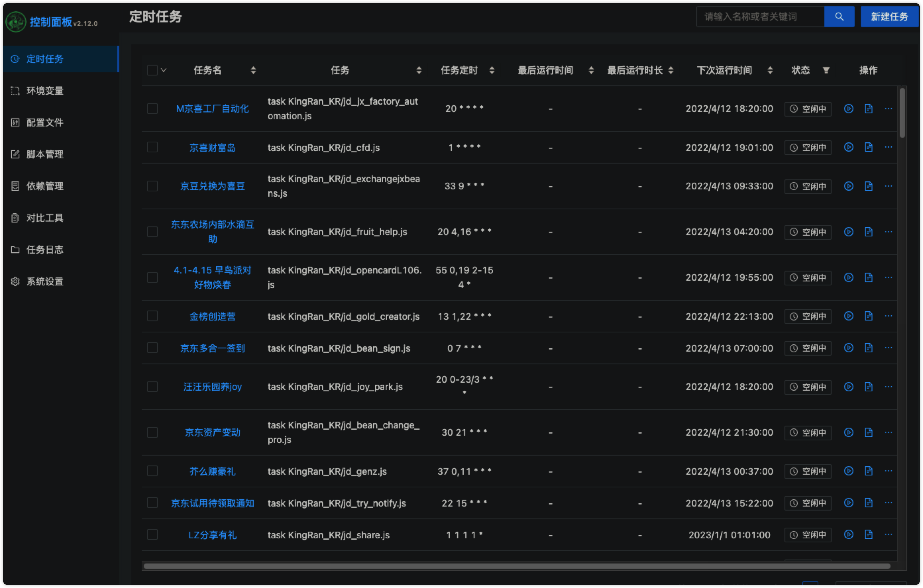Toggle checkbox for 东东农场内部水滴互助
Screen dimensions: 923x588
[x=151, y=231]
